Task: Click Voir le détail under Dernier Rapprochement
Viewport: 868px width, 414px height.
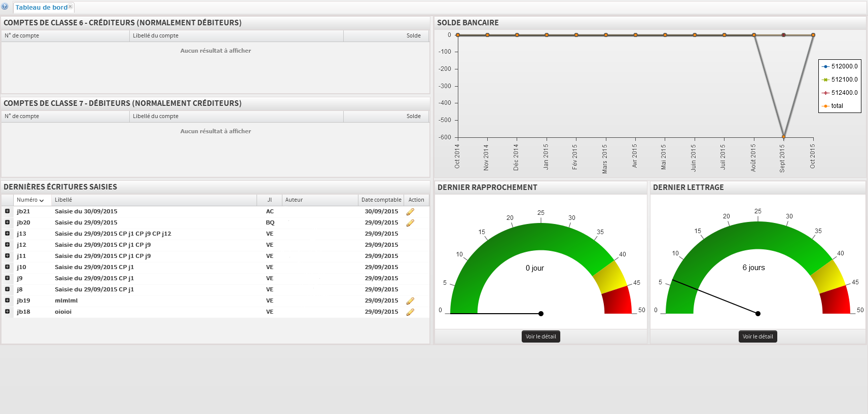Action: pos(540,336)
